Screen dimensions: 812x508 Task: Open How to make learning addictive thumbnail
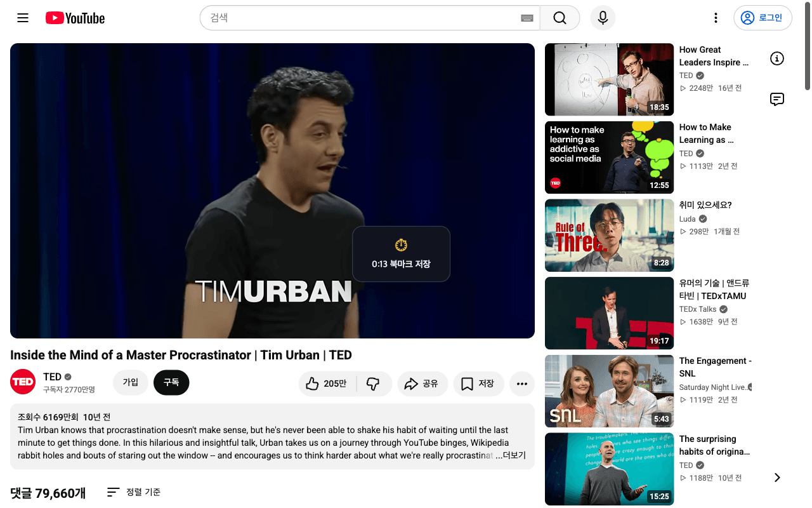click(x=609, y=157)
